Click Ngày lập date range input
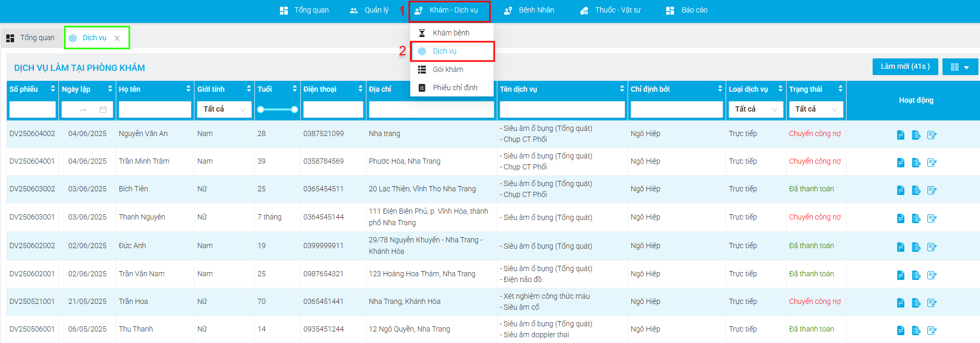Image resolution: width=980 pixels, height=343 pixels. (x=87, y=109)
